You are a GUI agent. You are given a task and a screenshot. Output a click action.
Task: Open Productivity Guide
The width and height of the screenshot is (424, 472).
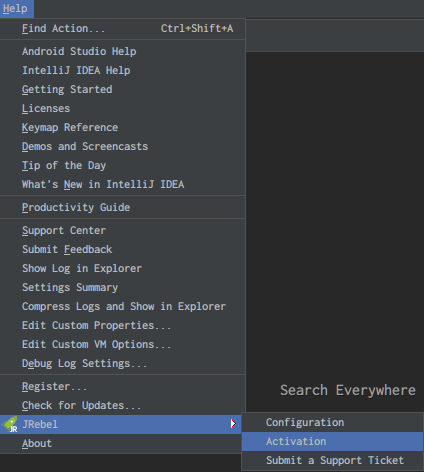coord(123,207)
